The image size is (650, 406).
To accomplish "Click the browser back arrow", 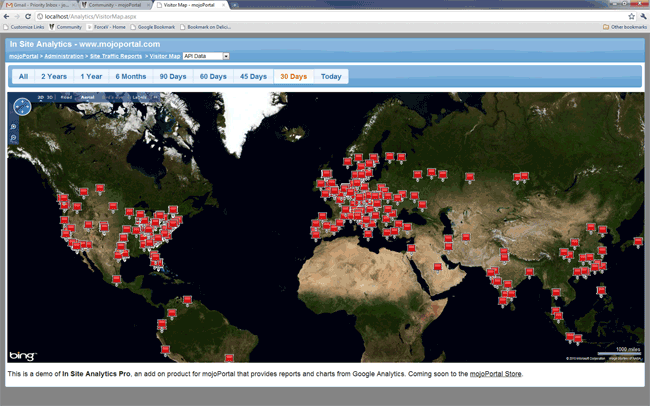I will [x=7, y=17].
